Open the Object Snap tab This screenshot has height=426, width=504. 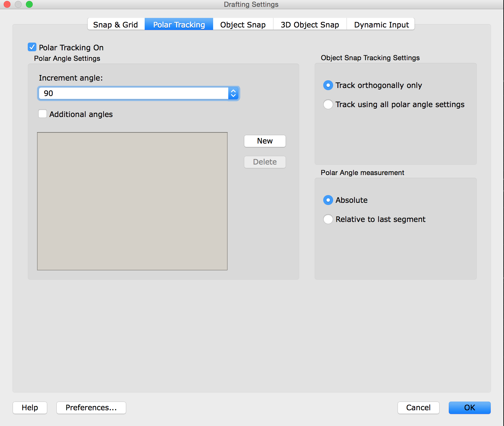pos(243,25)
